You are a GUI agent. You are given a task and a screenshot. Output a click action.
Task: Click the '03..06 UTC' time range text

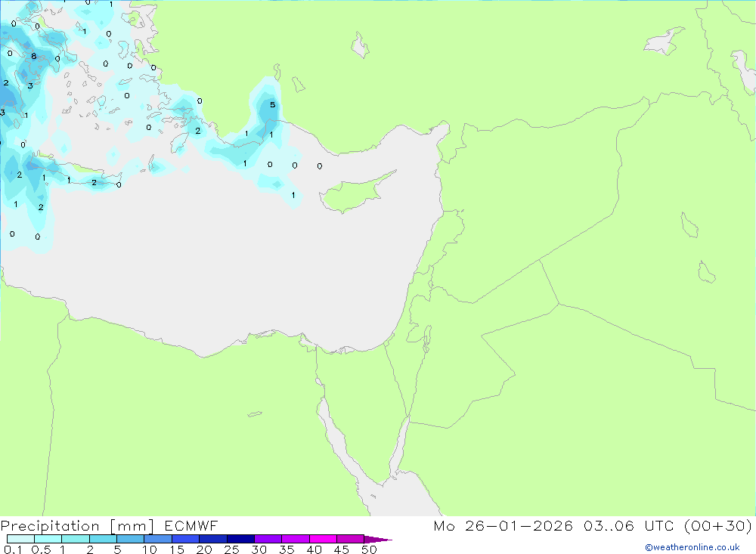pos(628,526)
